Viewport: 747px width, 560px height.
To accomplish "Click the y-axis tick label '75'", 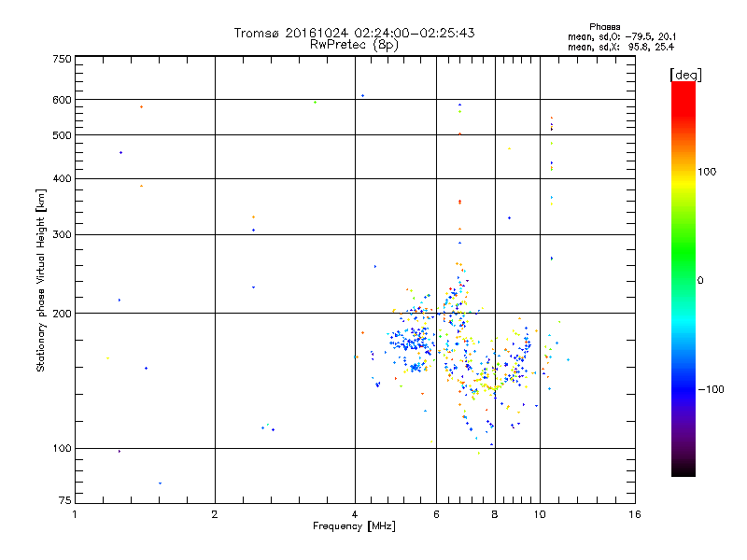I will coord(65,500).
